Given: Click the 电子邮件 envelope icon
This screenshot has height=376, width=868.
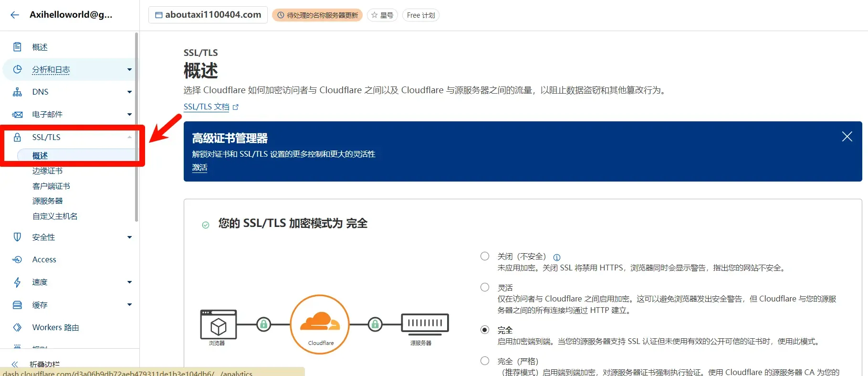Looking at the screenshot, I should (17, 114).
